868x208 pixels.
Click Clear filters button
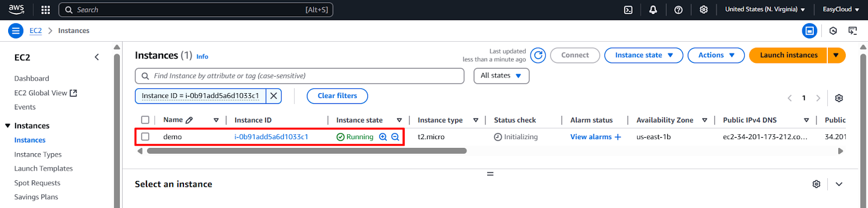pyautogui.click(x=337, y=96)
